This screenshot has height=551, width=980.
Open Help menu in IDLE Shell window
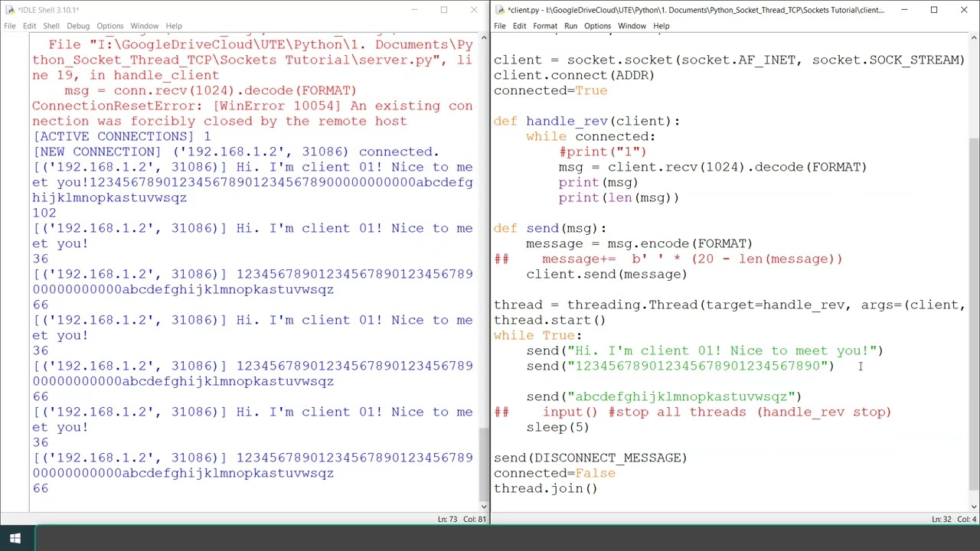(174, 26)
